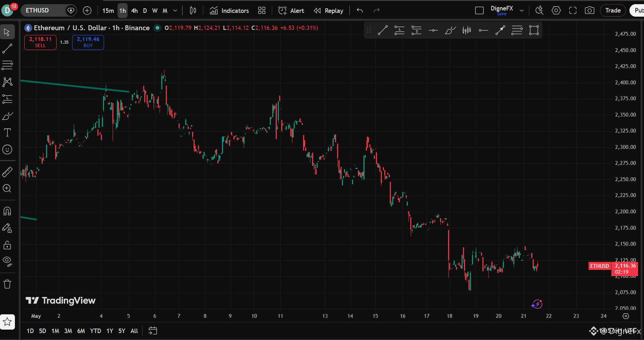This screenshot has height=340, width=644.
Task: Select the cursor arrow tool in left sidebar
Action: point(7,32)
